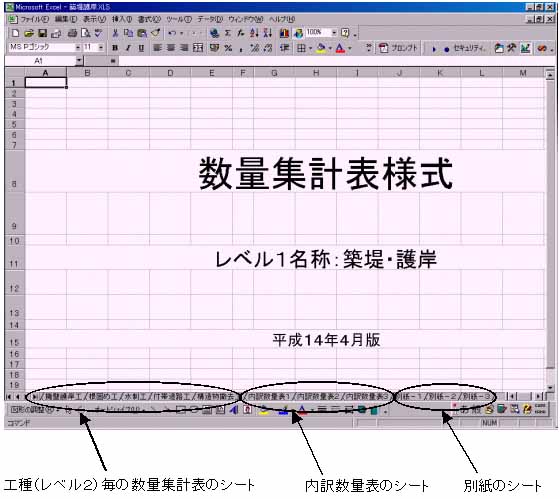Open the MS P Gothic font dropdown
The image size is (560, 499).
point(78,47)
